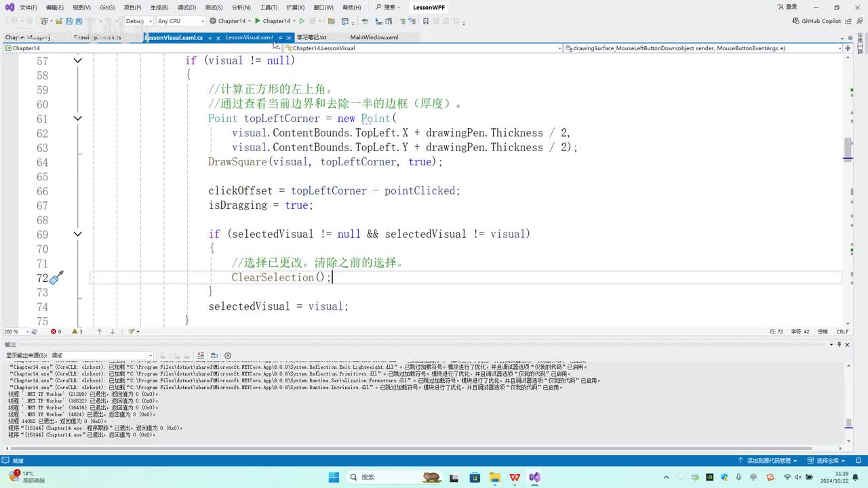
Task: Toggle word wrap in the output panel
Action: (x=214, y=355)
